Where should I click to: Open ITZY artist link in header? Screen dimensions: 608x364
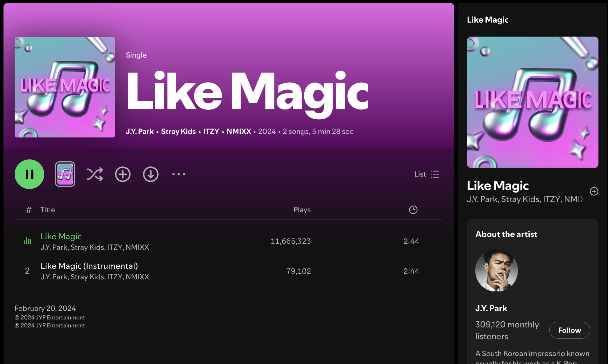click(211, 131)
